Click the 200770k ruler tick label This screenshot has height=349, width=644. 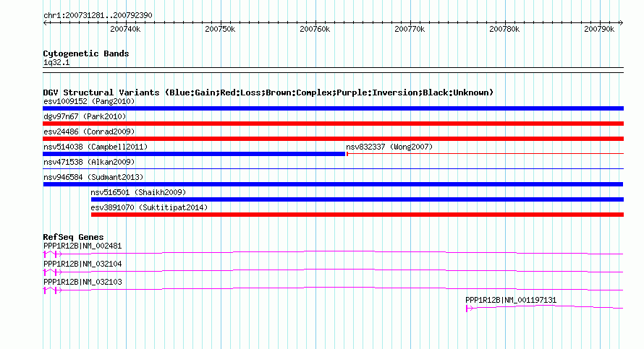click(x=410, y=29)
